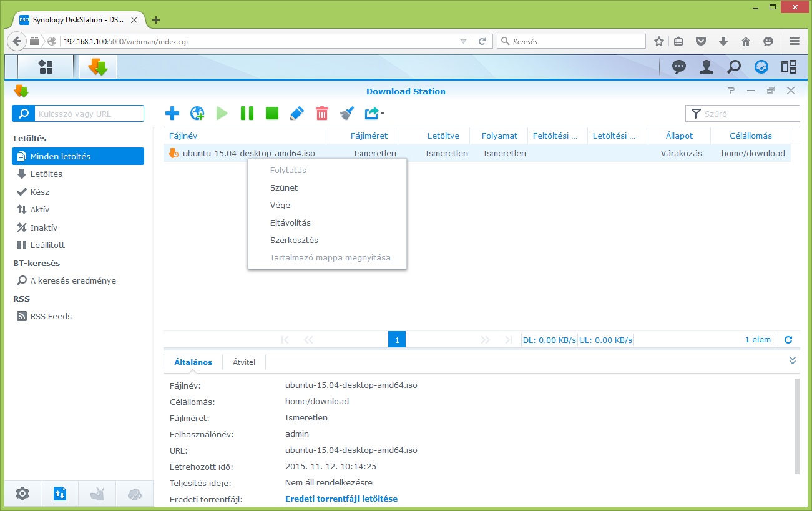Open A keresés eredménye

[78, 280]
